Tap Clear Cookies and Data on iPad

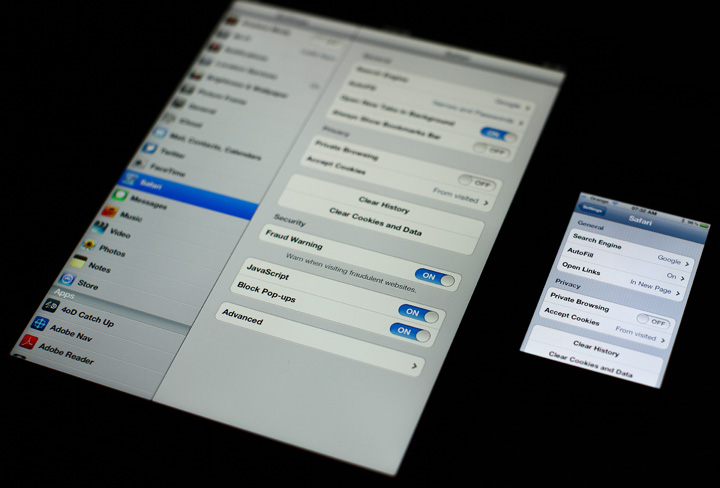[375, 222]
